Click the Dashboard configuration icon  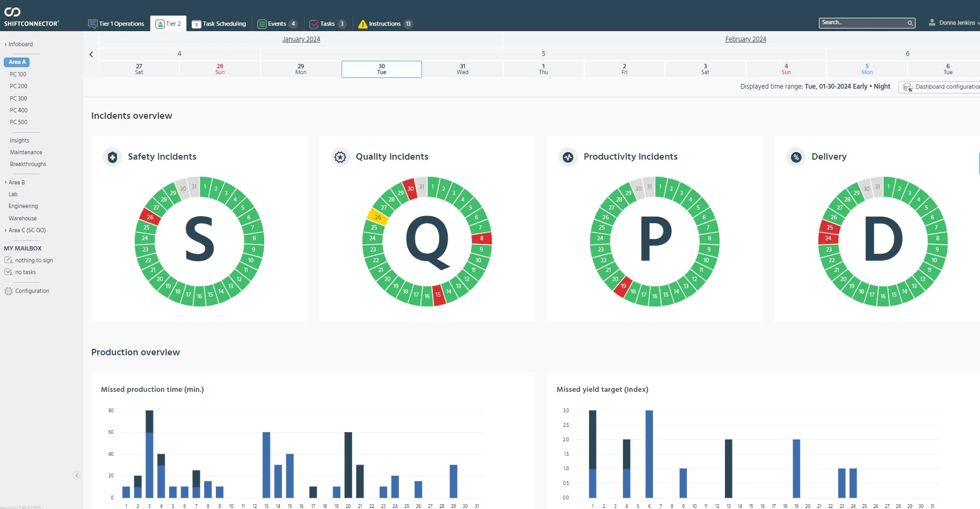click(x=908, y=87)
